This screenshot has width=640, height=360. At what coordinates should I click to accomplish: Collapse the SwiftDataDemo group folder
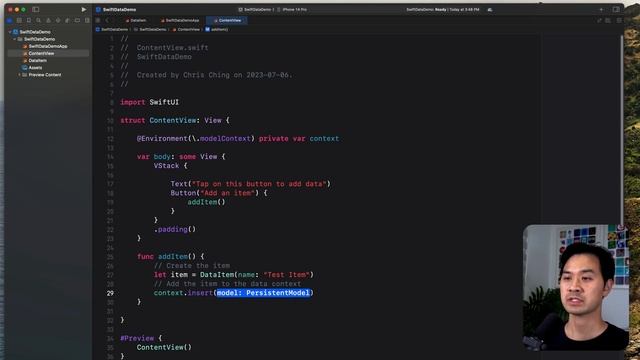click(15, 39)
